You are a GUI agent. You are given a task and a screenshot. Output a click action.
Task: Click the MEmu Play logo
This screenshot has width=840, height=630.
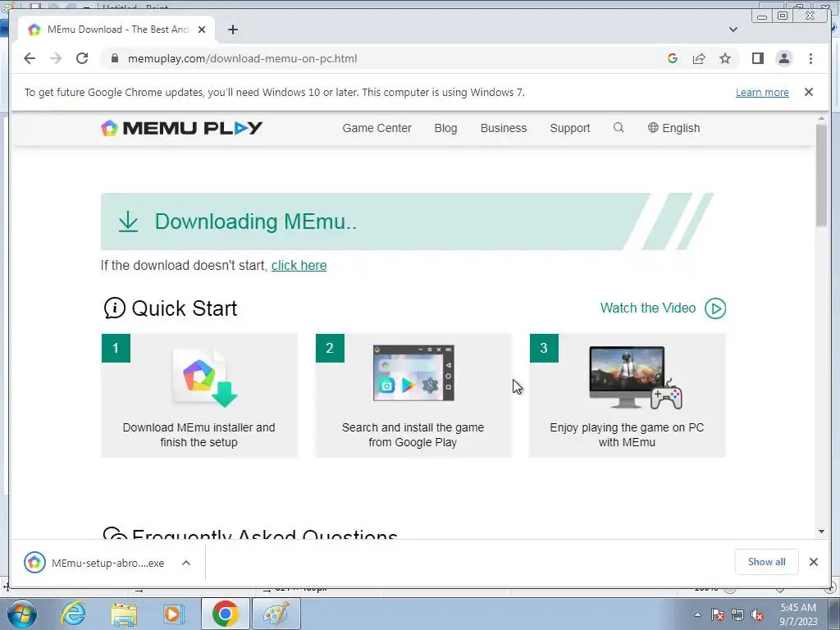click(181, 128)
